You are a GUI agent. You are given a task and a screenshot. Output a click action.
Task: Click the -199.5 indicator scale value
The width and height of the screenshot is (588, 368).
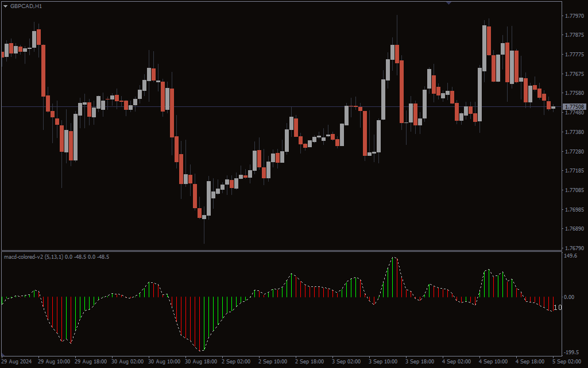click(572, 352)
